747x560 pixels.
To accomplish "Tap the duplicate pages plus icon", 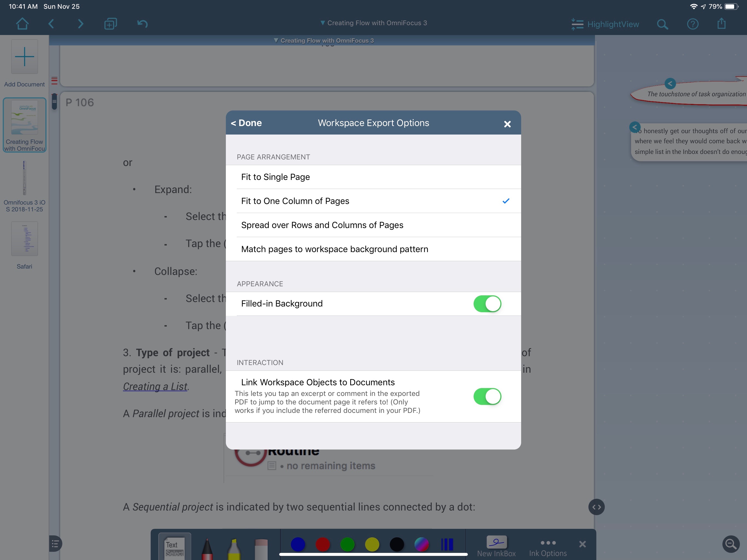I will 110,24.
